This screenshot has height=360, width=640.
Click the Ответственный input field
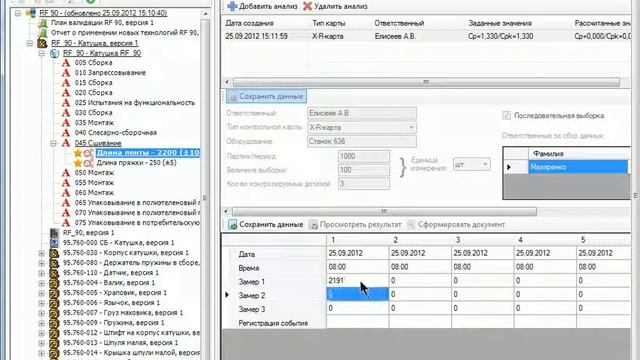362,113
